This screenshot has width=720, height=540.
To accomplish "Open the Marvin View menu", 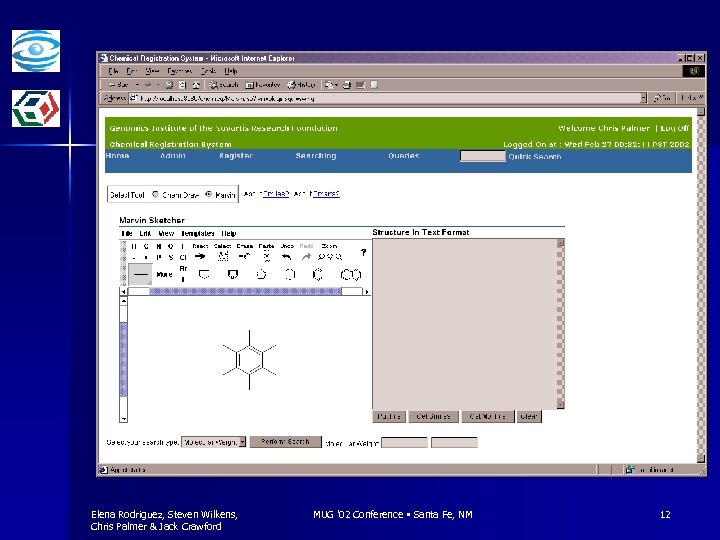I will tap(166, 233).
